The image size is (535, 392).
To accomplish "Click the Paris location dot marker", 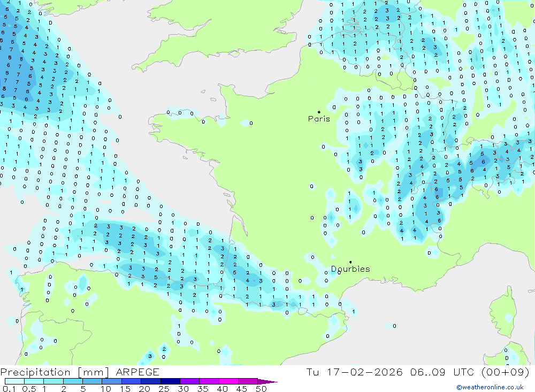I will point(319,112).
